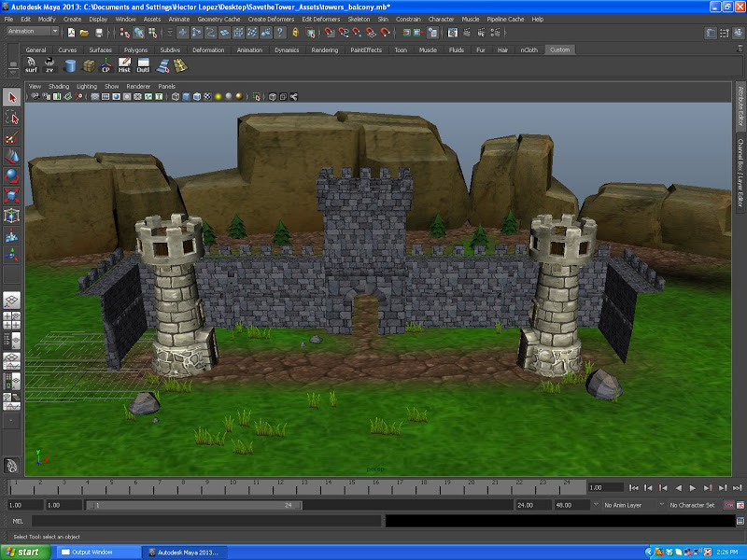Choose the Move tool in toolbox
Viewport: 747px width, 560px height.
[12, 156]
